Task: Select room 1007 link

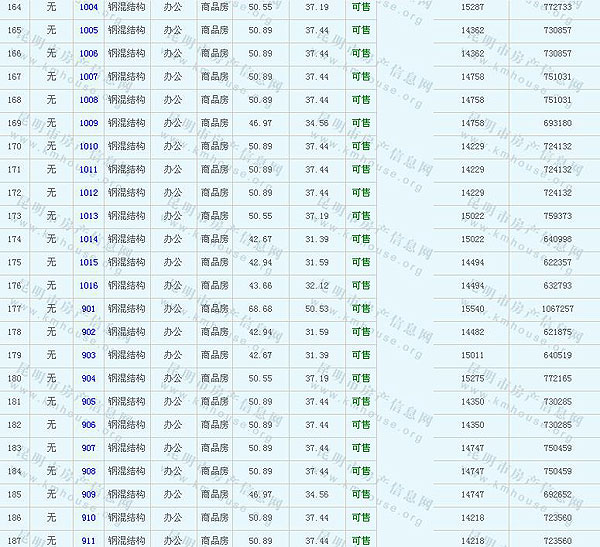Action: [89, 77]
